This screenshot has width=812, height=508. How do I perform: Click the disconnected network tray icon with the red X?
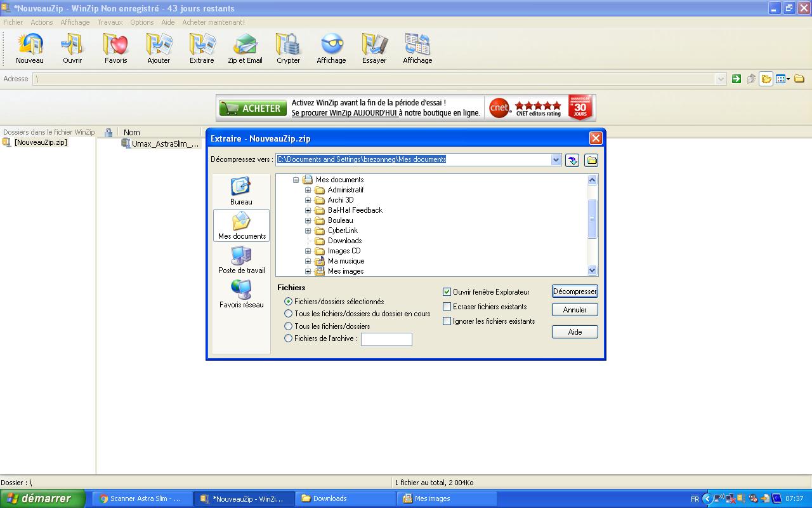pyautogui.click(x=730, y=498)
